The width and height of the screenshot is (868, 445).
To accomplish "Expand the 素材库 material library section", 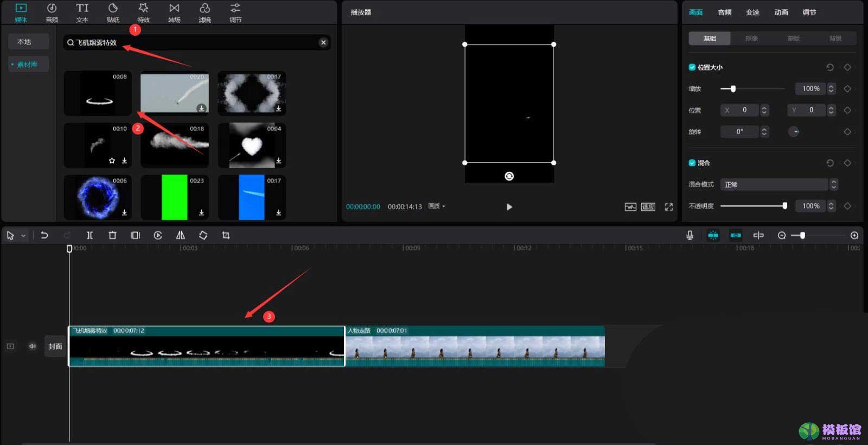I will 28,64.
